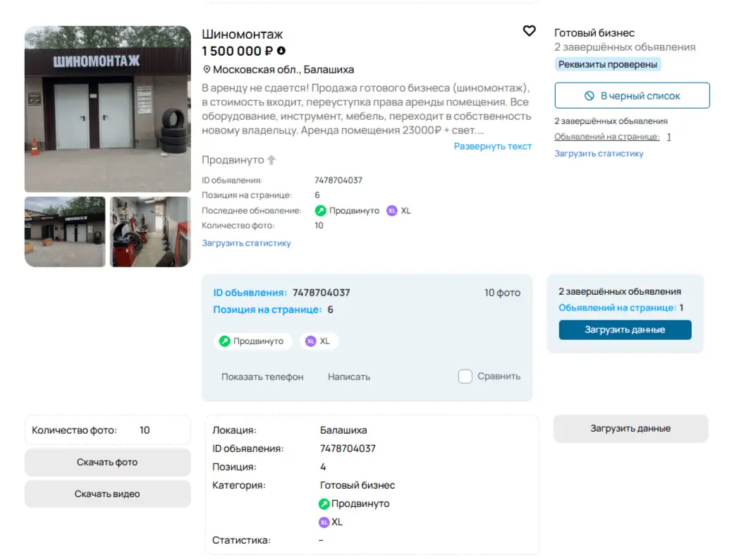This screenshot has height=560, width=732.
Task: Toggle the Сравнить checkbox
Action: pyautogui.click(x=465, y=377)
